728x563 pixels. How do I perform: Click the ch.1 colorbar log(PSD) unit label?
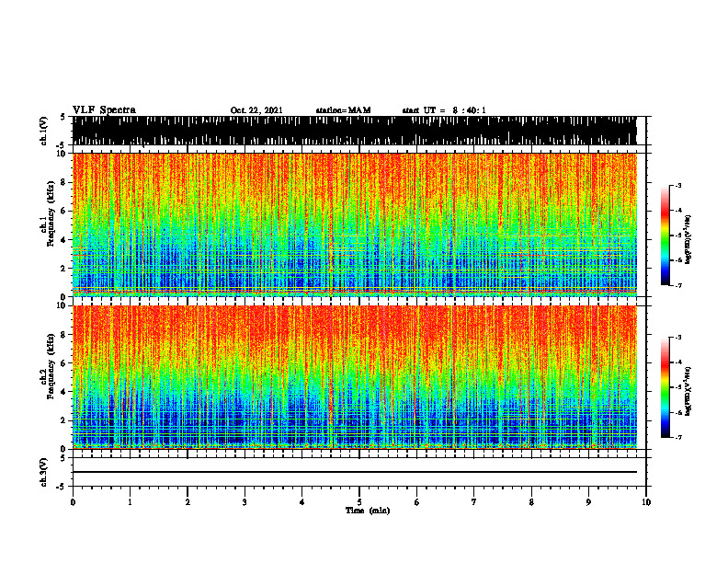688,240
